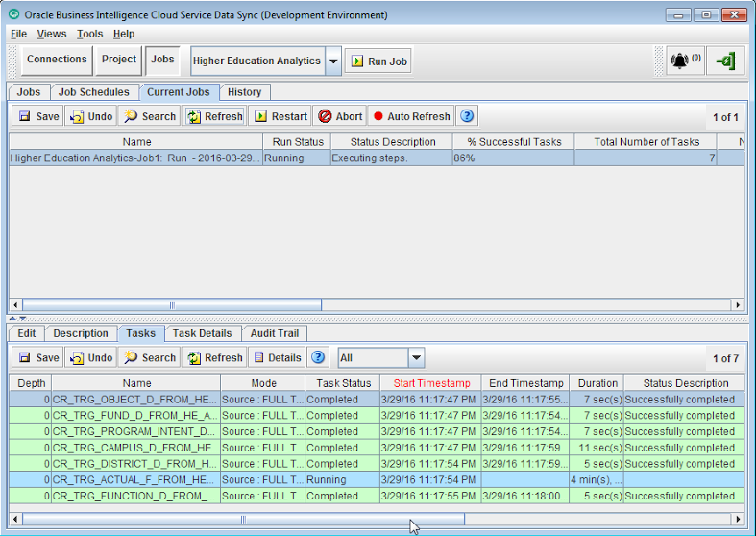Undo in Current Jobs toolbar
Viewport: 756px width, 536px height.
[x=91, y=116]
